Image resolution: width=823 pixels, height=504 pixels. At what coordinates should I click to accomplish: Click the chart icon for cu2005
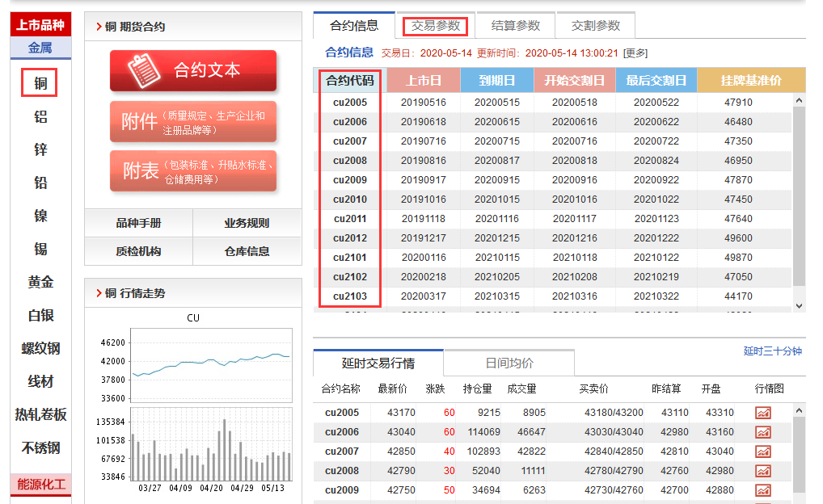pos(762,413)
